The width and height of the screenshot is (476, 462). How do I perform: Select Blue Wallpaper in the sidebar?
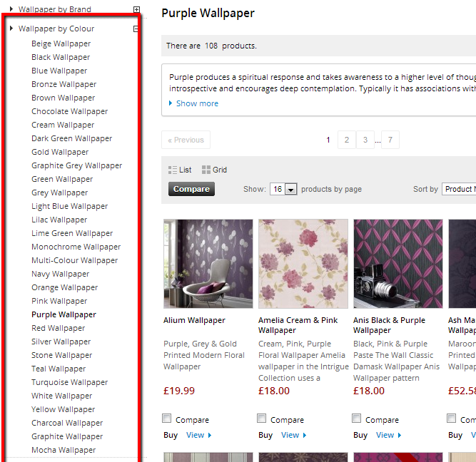pyautogui.click(x=59, y=71)
